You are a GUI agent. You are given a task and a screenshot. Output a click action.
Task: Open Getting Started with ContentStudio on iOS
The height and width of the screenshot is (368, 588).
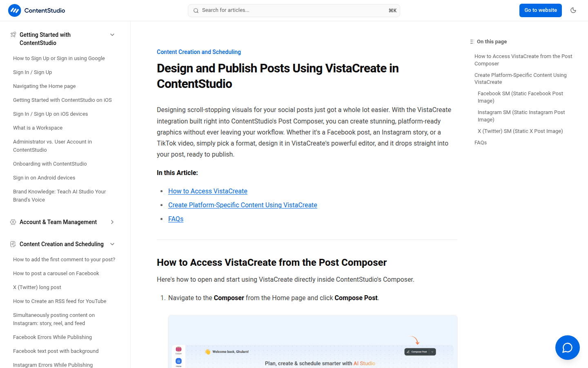tap(62, 100)
